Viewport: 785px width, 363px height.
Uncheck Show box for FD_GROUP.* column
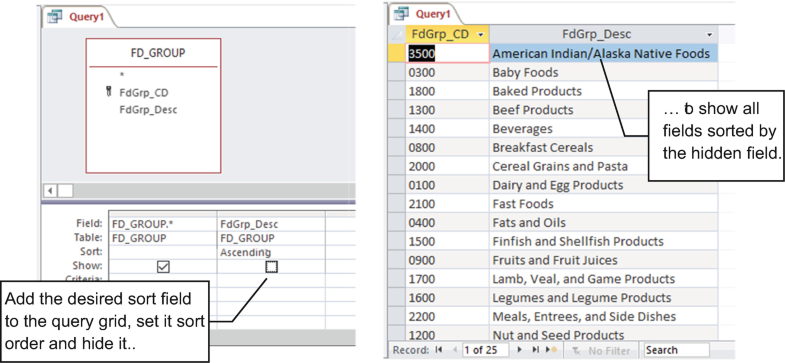click(x=163, y=267)
